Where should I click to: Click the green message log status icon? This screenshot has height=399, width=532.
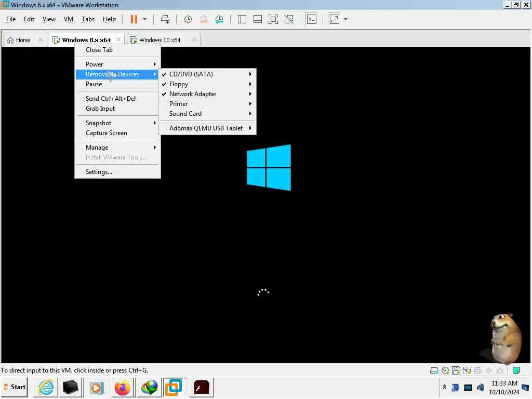tap(516, 370)
